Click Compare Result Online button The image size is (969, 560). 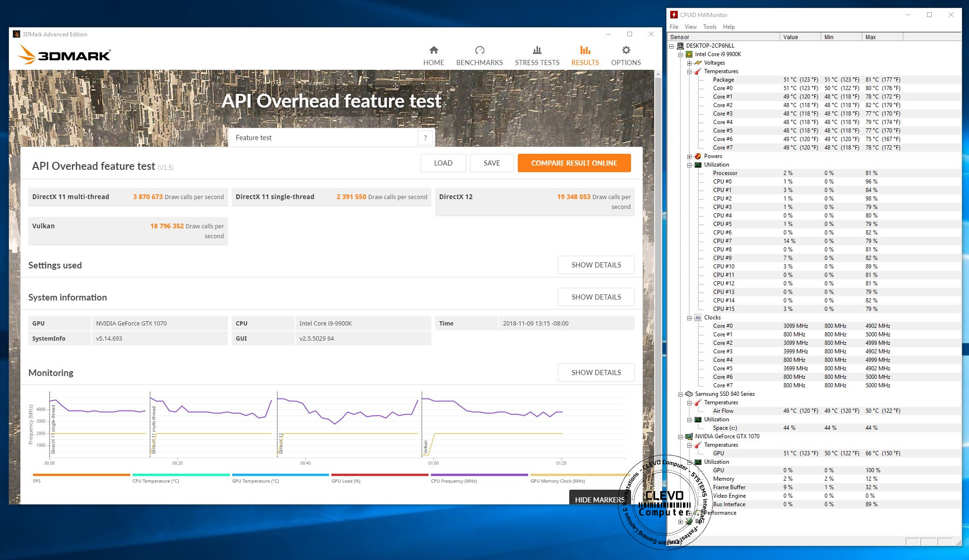click(574, 163)
